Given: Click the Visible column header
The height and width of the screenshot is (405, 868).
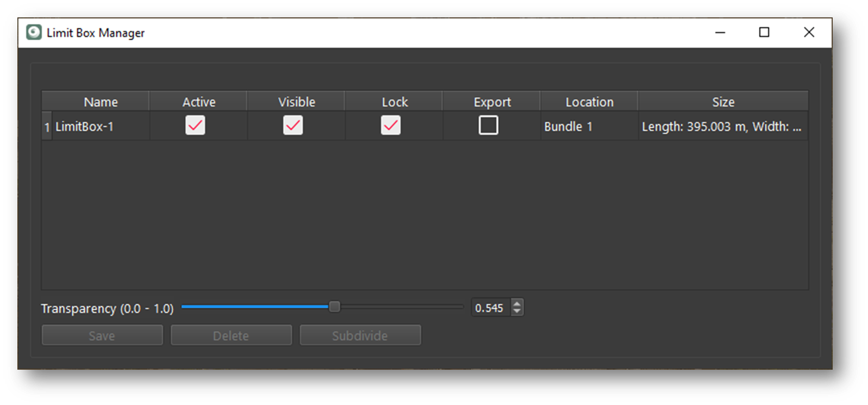Looking at the screenshot, I should 296,102.
